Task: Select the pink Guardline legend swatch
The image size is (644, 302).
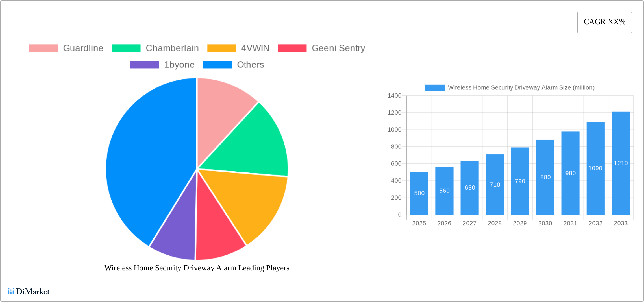Action: 43,48
